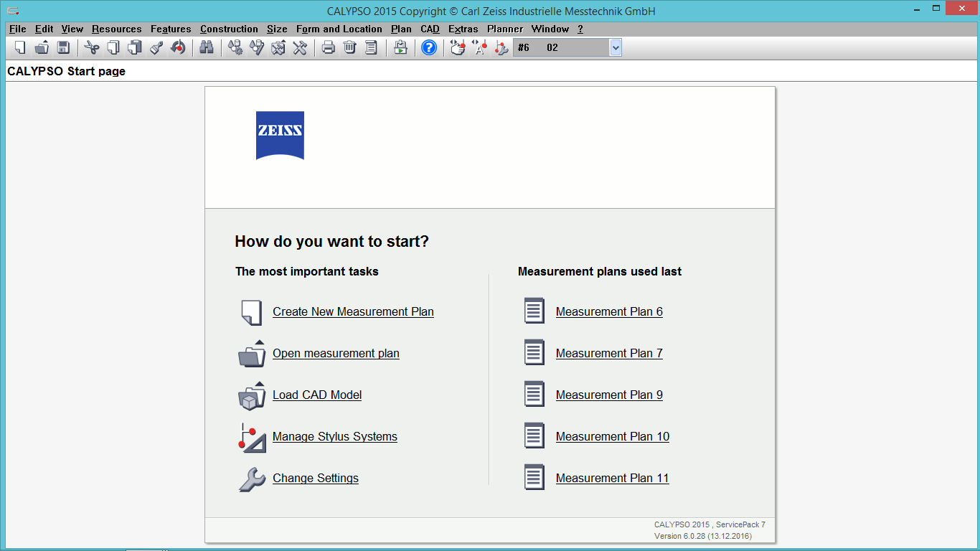The height and width of the screenshot is (551, 980).
Task: Click Manage Stylus Systems link
Action: 335,437
